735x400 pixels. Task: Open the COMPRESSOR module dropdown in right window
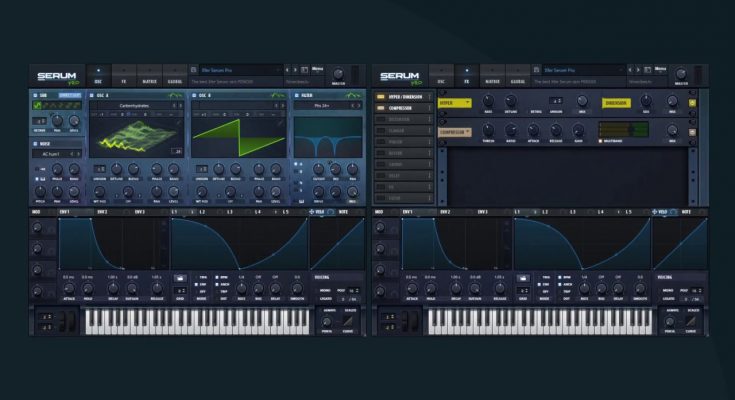pyautogui.click(x=454, y=132)
